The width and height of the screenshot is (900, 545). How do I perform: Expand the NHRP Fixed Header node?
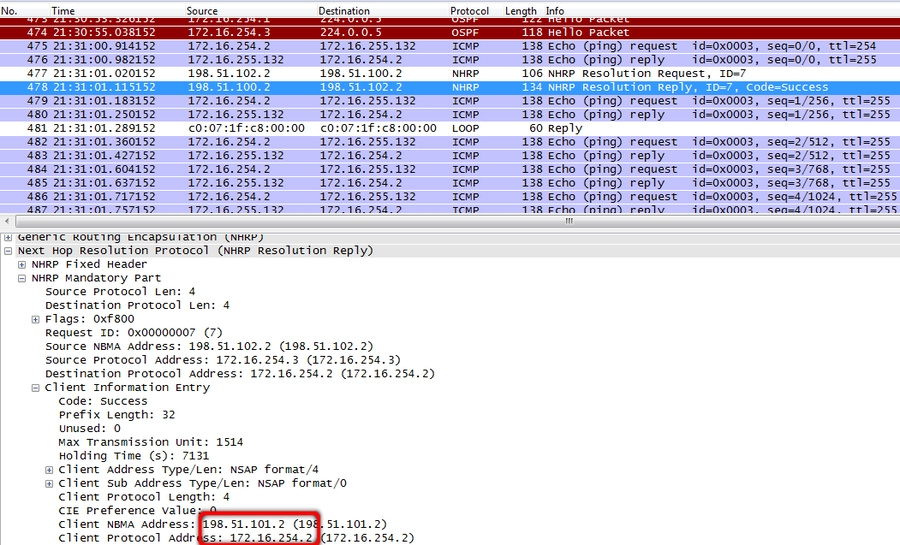(22, 264)
